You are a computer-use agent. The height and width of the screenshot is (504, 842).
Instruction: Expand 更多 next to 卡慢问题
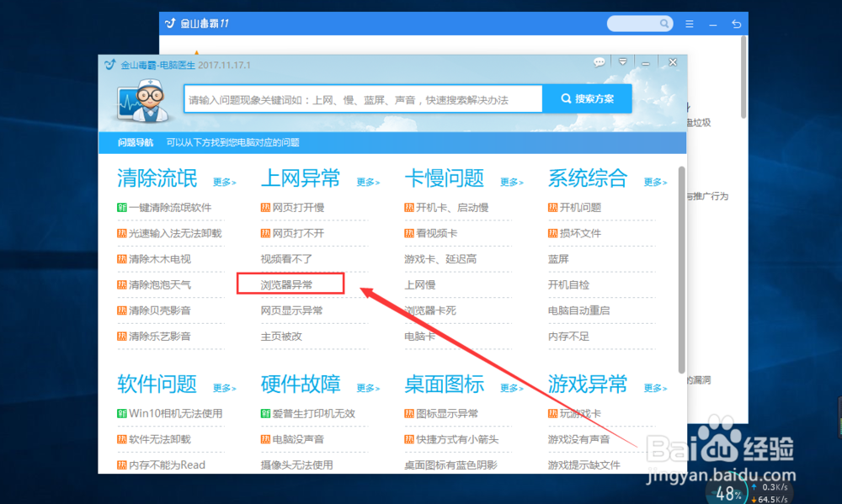pos(512,182)
